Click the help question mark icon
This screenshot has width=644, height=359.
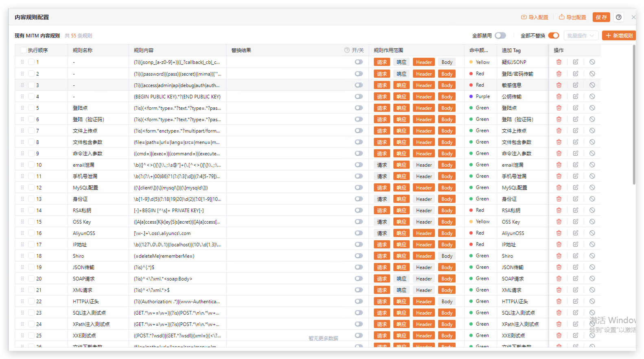point(618,17)
